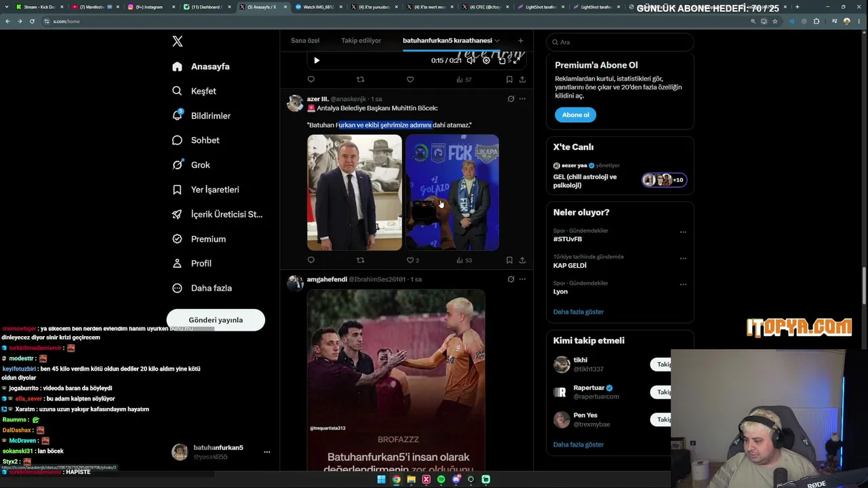
Task: Open Grok actions on amgahefendi post
Action: click(511, 279)
